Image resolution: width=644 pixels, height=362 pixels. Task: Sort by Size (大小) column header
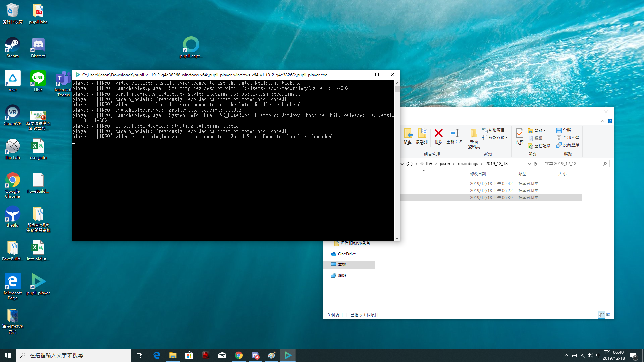(570, 174)
